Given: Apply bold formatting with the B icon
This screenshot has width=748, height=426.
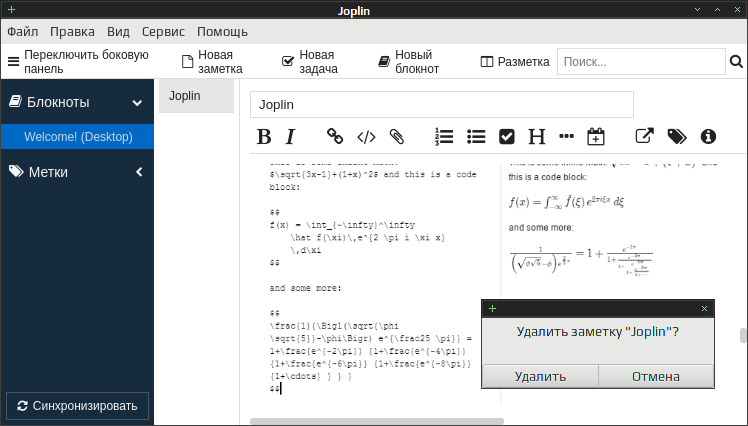Looking at the screenshot, I should click(264, 137).
